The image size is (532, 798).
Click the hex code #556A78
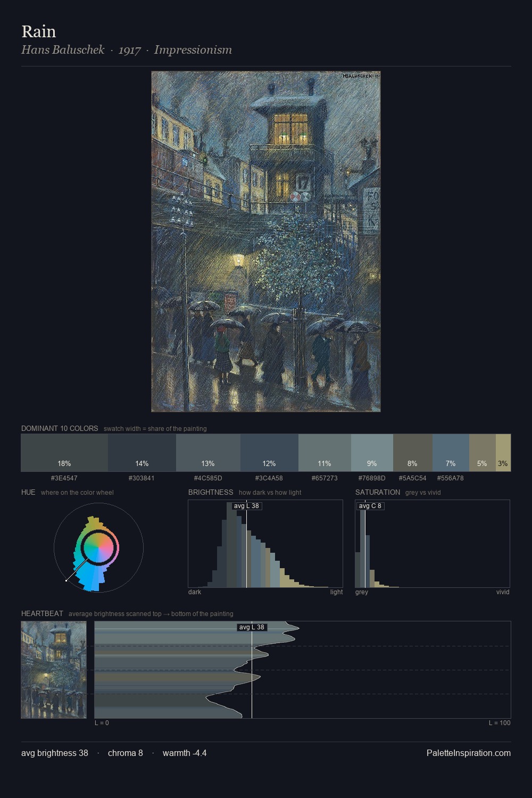point(451,478)
